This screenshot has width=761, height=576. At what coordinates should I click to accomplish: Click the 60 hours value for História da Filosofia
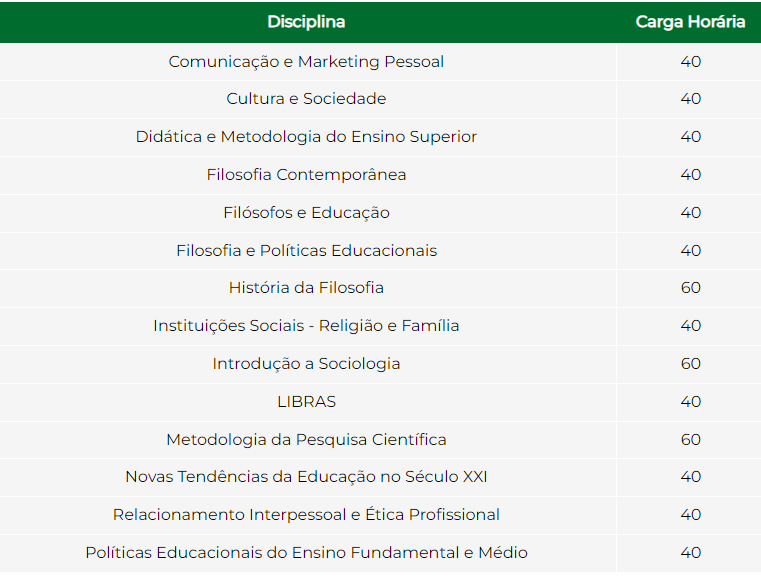click(691, 287)
